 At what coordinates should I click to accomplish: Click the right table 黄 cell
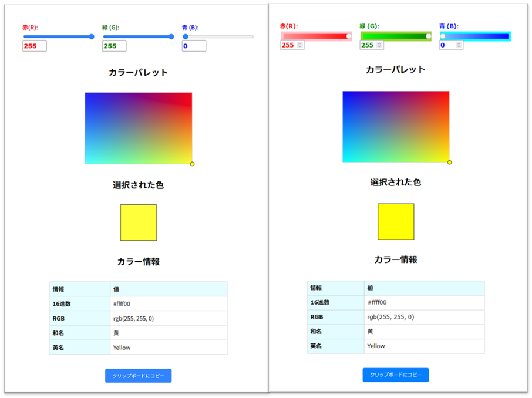[x=424, y=332]
